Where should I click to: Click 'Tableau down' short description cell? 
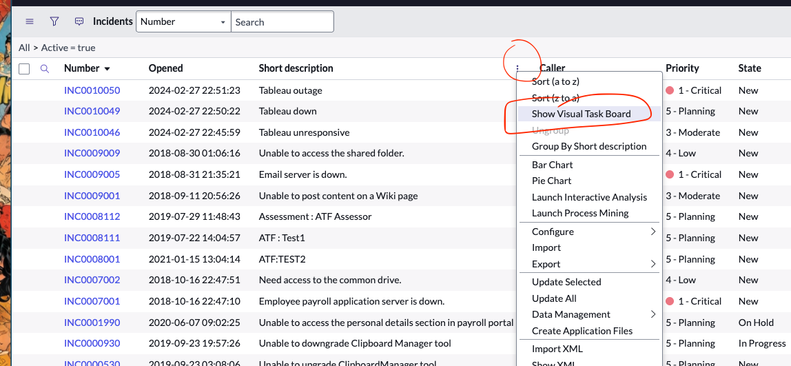(288, 111)
